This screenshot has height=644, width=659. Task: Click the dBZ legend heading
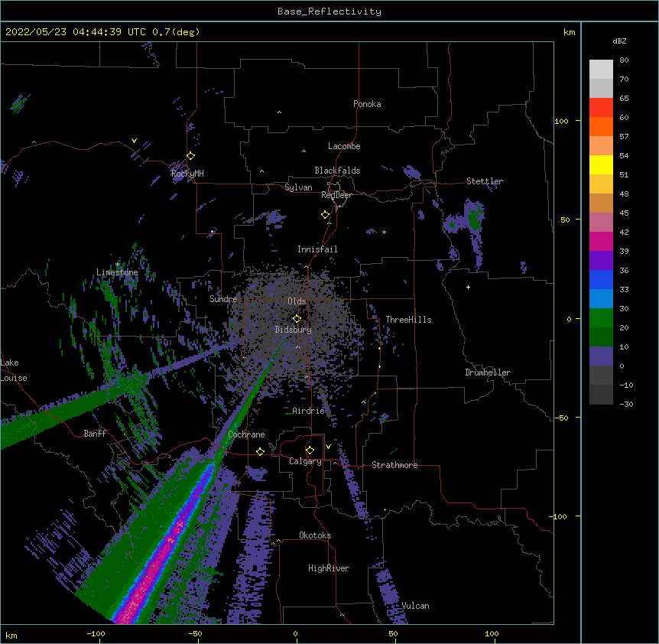pos(619,41)
